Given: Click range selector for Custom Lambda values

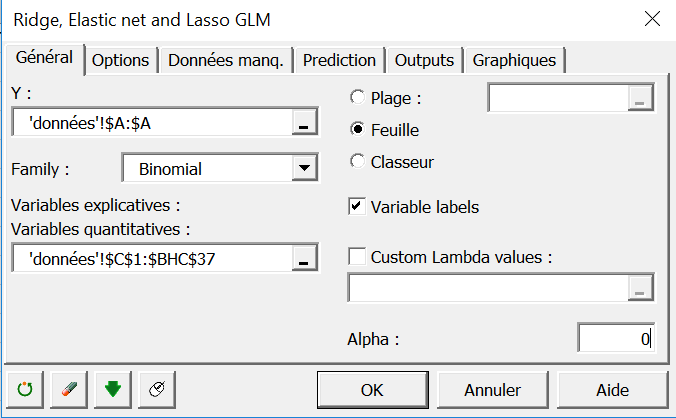Looking at the screenshot, I should click(641, 288).
